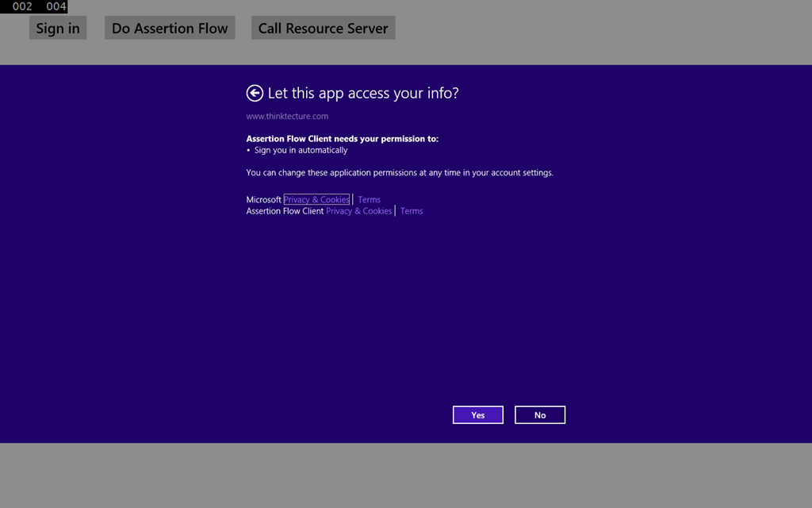Confirm permission with the Yes button

[x=477, y=415]
